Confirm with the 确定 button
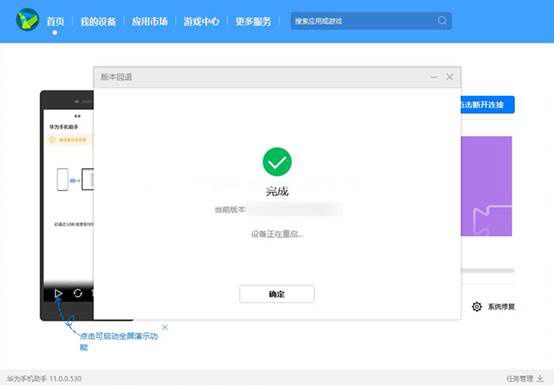 [x=277, y=294]
